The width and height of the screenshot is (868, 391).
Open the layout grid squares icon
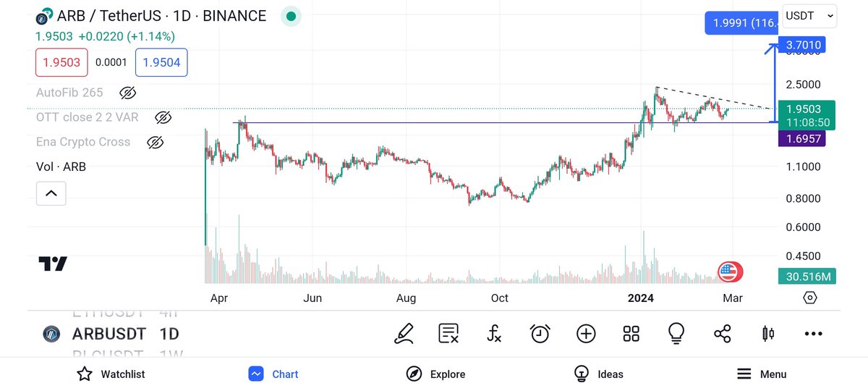point(631,333)
